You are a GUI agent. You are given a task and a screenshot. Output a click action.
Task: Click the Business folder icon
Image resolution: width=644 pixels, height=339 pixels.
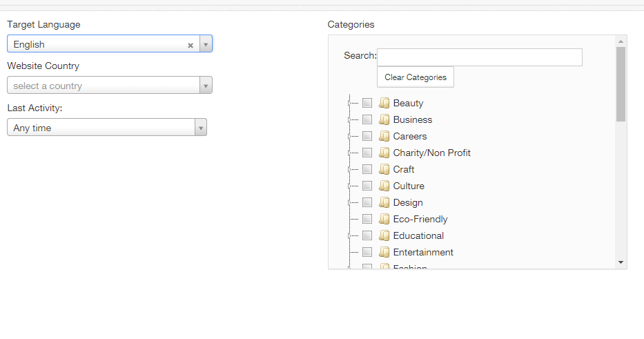[x=384, y=119]
